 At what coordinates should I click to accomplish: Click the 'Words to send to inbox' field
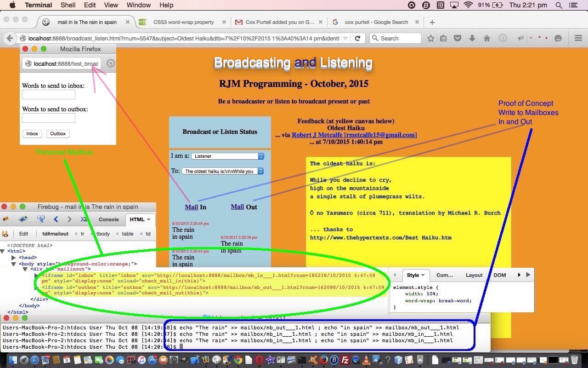click(49, 95)
